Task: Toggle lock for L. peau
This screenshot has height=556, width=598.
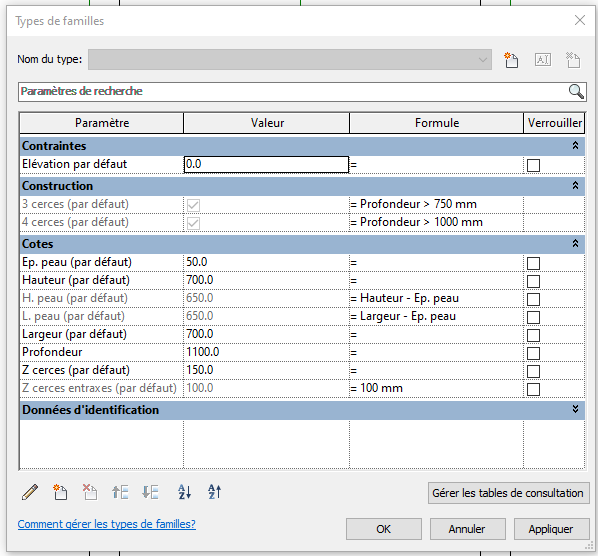Action: [533, 317]
